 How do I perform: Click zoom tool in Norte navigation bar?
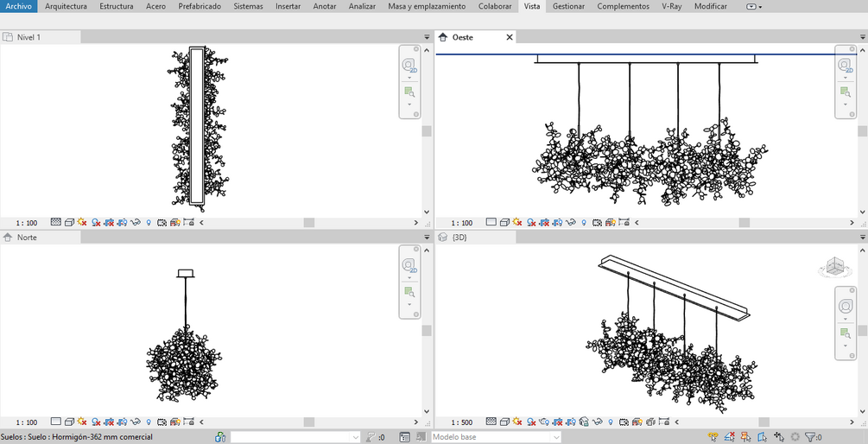(409, 292)
